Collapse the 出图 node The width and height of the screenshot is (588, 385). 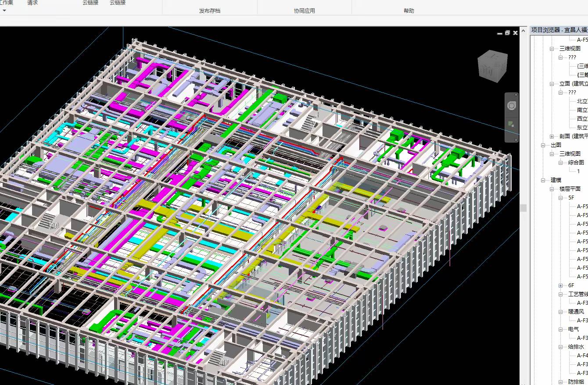coord(543,145)
